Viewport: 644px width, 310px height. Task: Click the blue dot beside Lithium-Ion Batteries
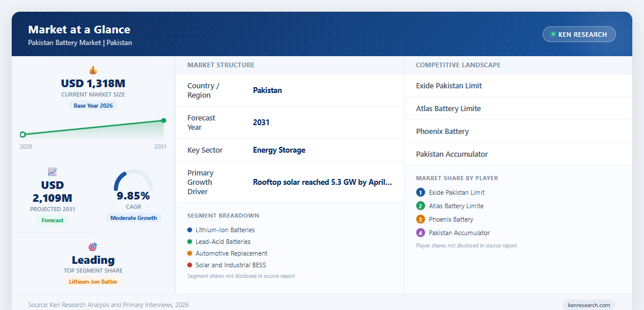click(x=190, y=230)
